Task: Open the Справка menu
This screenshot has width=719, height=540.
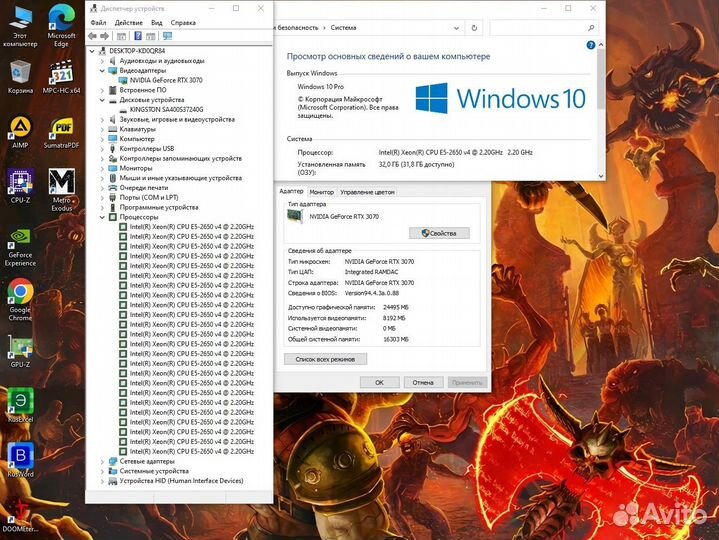Action: pyautogui.click(x=183, y=22)
